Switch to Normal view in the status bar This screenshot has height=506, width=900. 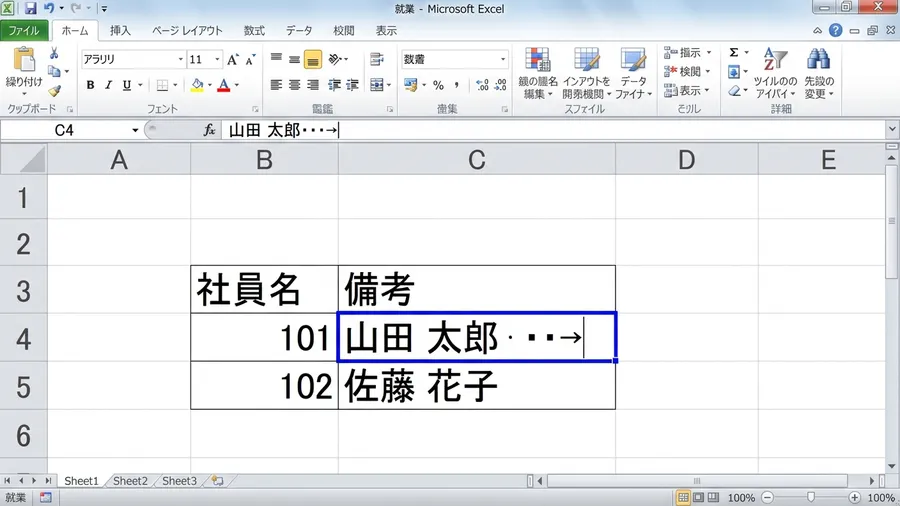tap(683, 497)
